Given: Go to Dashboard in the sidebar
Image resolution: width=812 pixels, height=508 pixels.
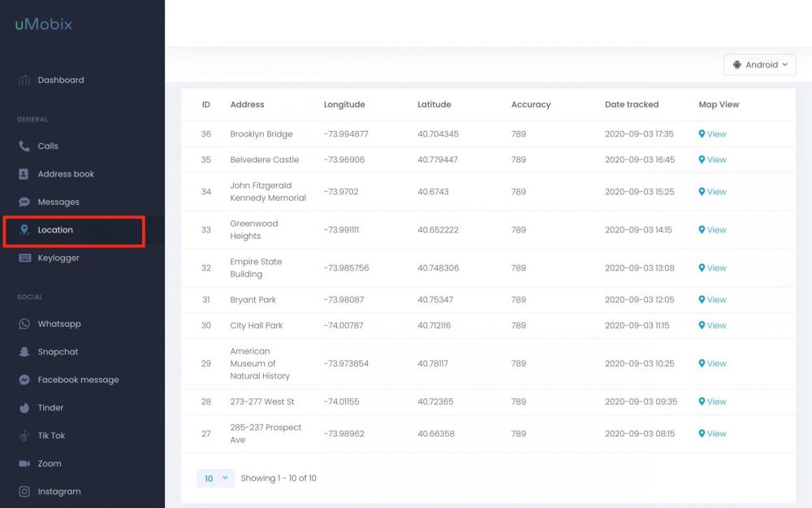Looking at the screenshot, I should [x=61, y=80].
